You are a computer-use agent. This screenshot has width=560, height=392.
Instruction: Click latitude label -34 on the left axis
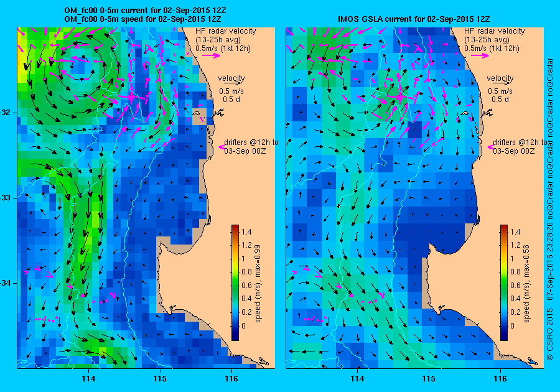pyautogui.click(x=6, y=282)
